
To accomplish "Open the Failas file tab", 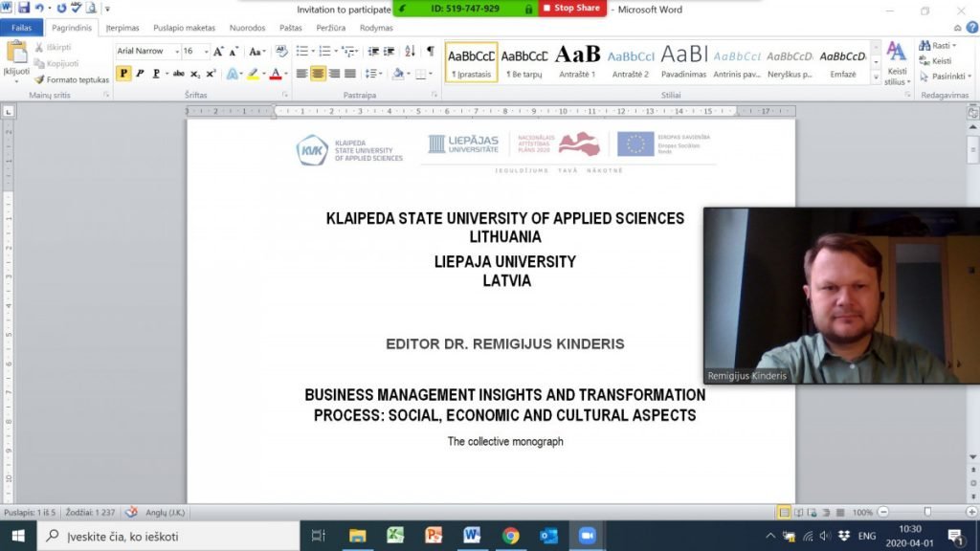I will [x=21, y=28].
